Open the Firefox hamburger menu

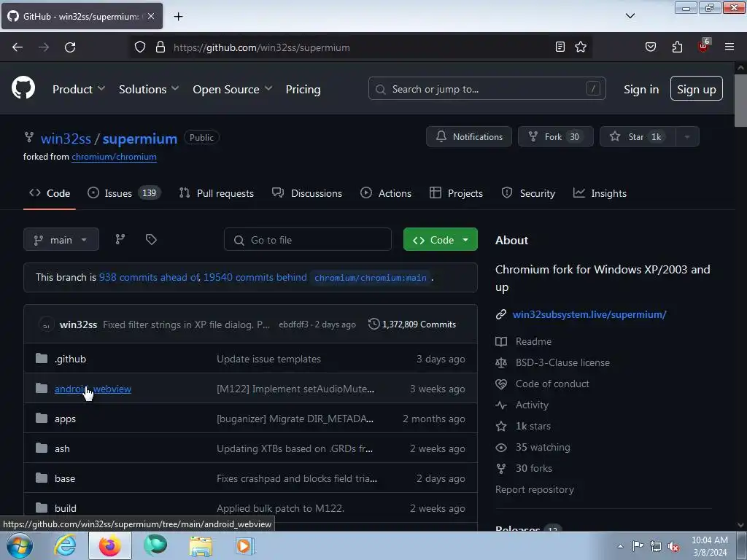[729, 47]
